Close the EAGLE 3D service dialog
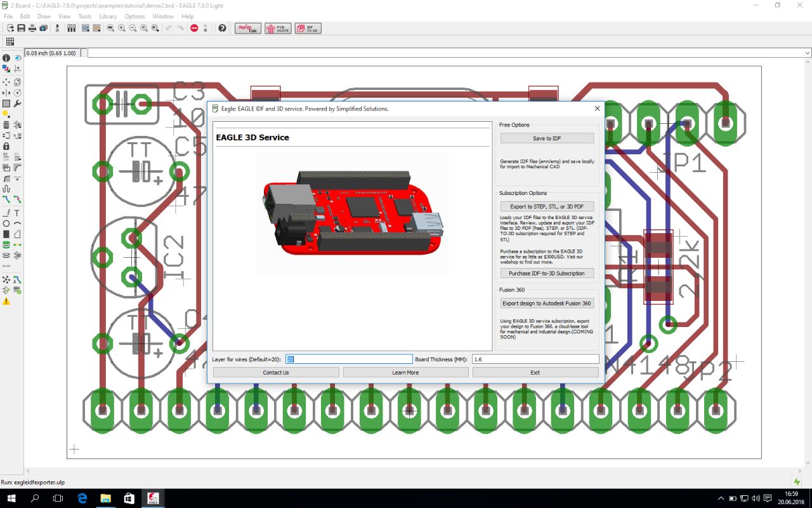 click(x=597, y=109)
